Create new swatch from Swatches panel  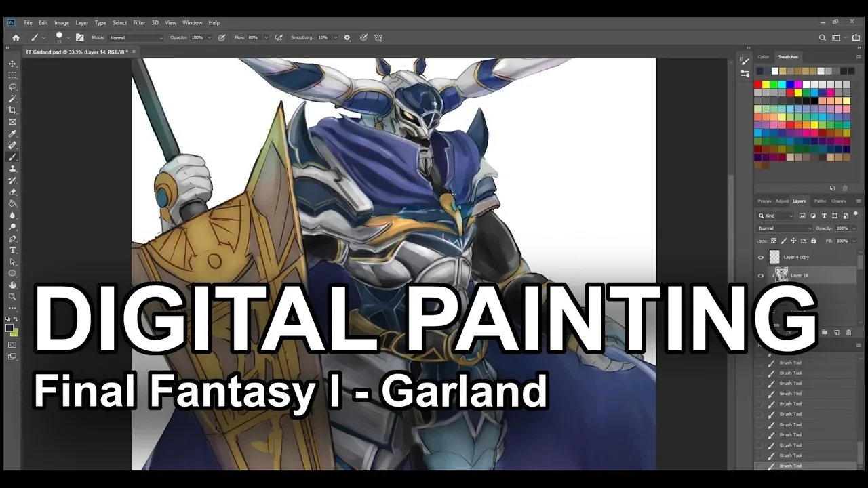pos(833,188)
